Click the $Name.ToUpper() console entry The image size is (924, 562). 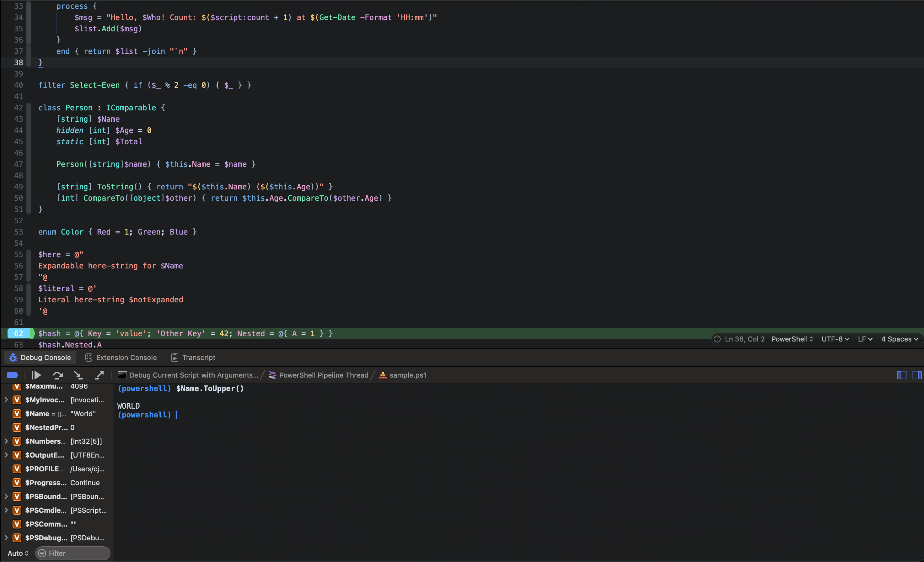coord(210,389)
